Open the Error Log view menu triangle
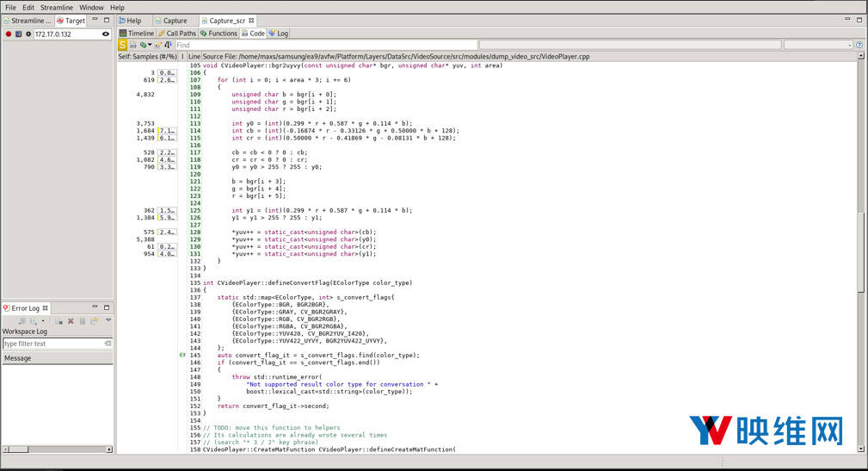This screenshot has height=471, width=868. tap(108, 320)
